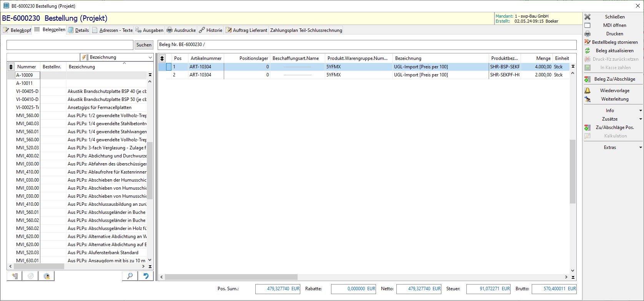Jump to last row in order lines grid
Screen dimensions: 644x301
pos(573,277)
